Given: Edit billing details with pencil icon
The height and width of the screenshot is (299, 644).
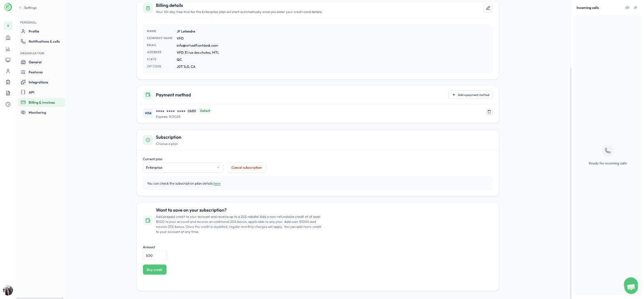Looking at the screenshot, I should (488, 8).
